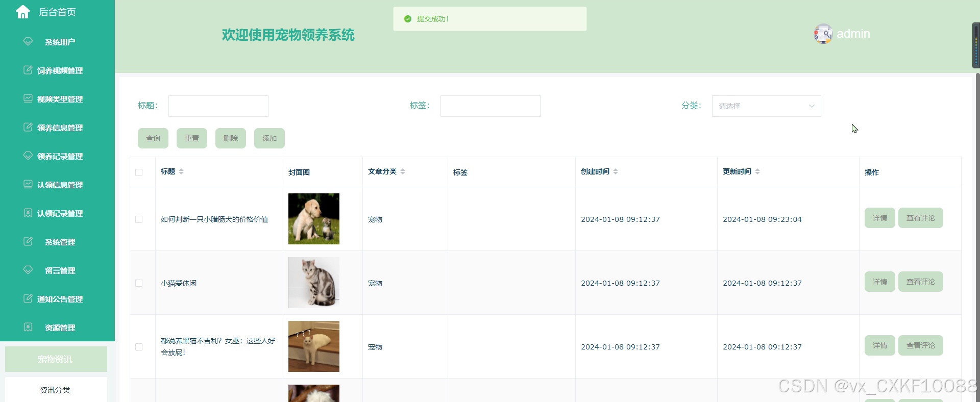Click the icon next to 系统用户
The width and height of the screenshot is (980, 402).
coord(28,41)
